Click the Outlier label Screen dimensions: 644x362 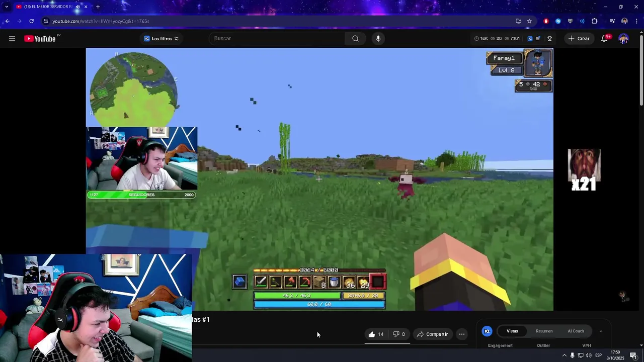pos(543,345)
